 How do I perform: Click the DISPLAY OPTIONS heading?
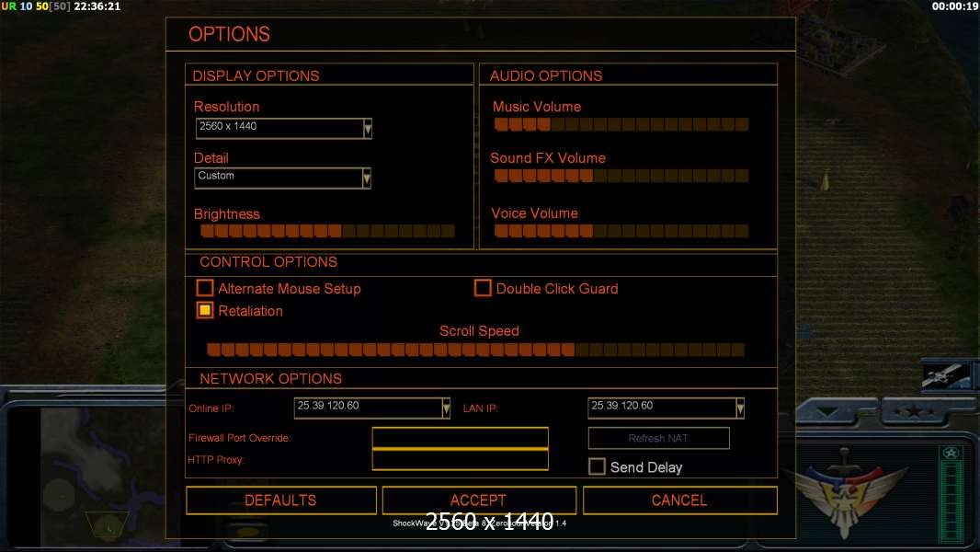256,75
